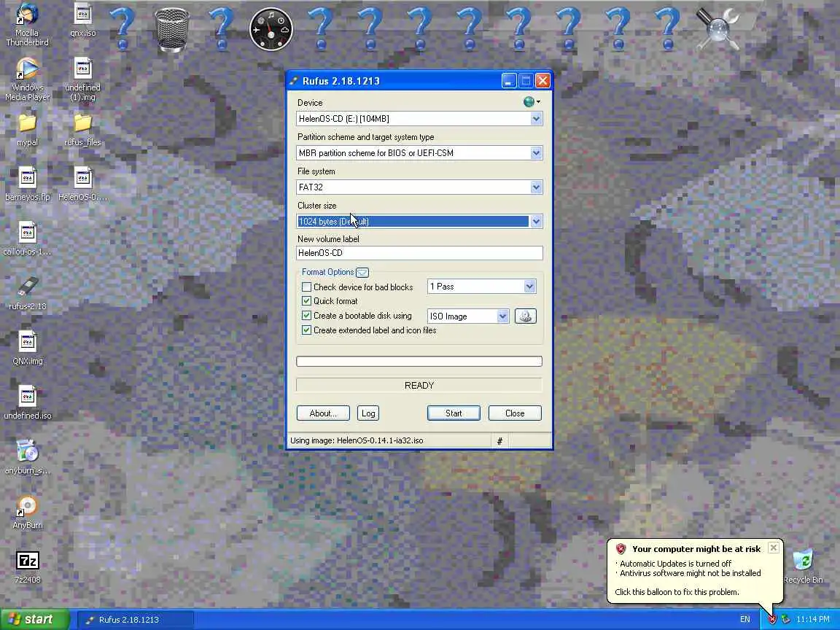Toggle Create a bootable disk using checkbox
The height and width of the screenshot is (630, 840).
306,316
